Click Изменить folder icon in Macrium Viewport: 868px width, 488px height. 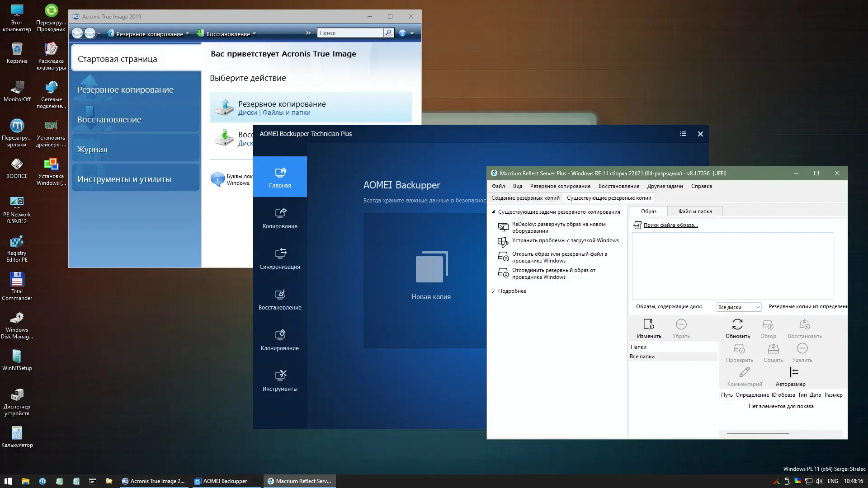pyautogui.click(x=649, y=324)
